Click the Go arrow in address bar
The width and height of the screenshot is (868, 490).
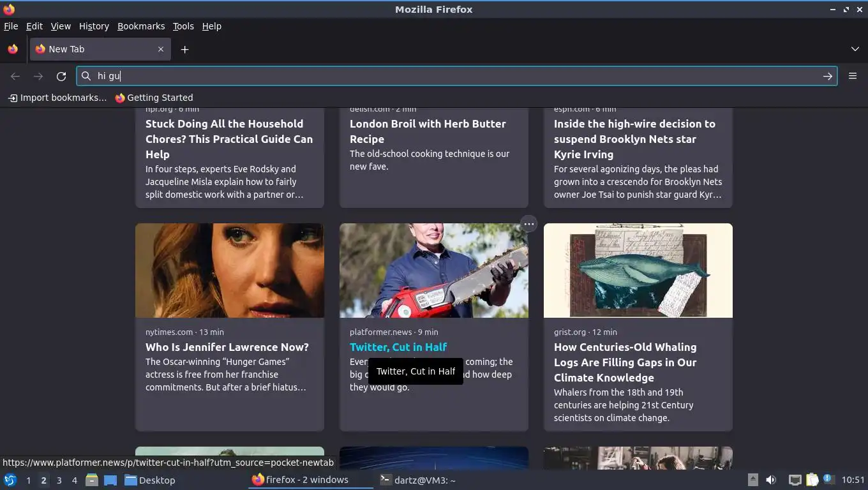(828, 77)
